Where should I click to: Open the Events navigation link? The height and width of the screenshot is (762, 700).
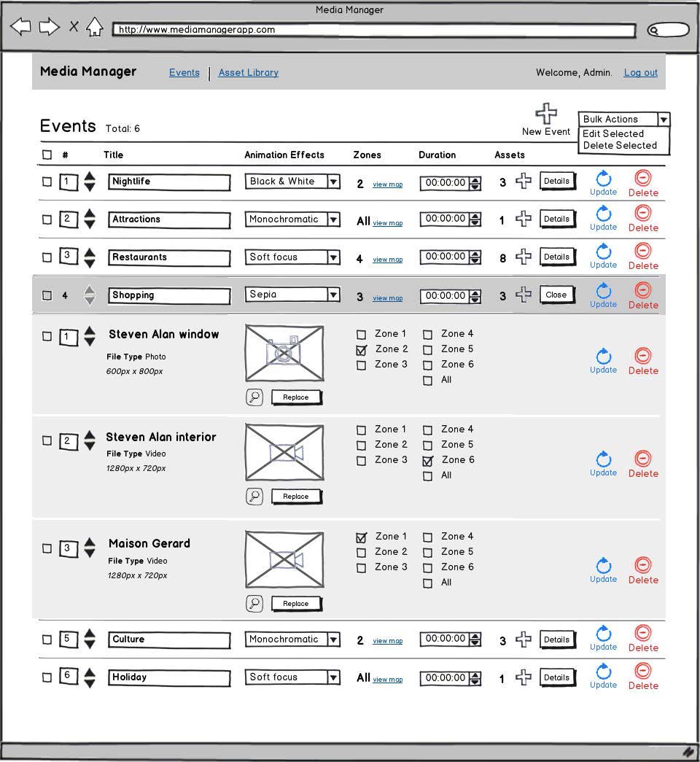coord(184,72)
